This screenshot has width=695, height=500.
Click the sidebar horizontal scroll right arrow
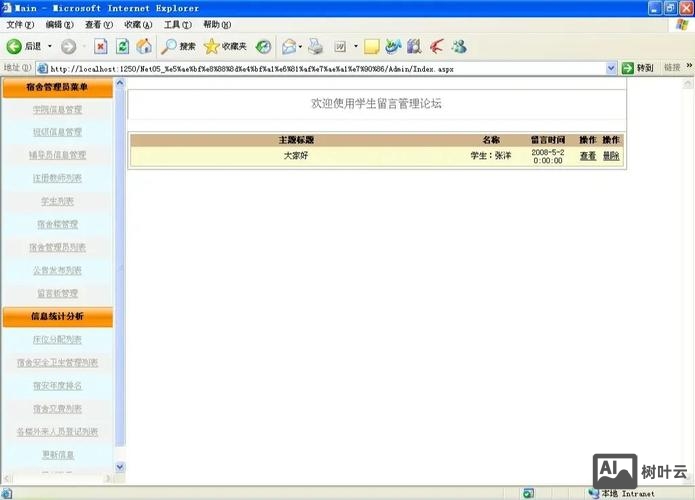click(x=108, y=478)
